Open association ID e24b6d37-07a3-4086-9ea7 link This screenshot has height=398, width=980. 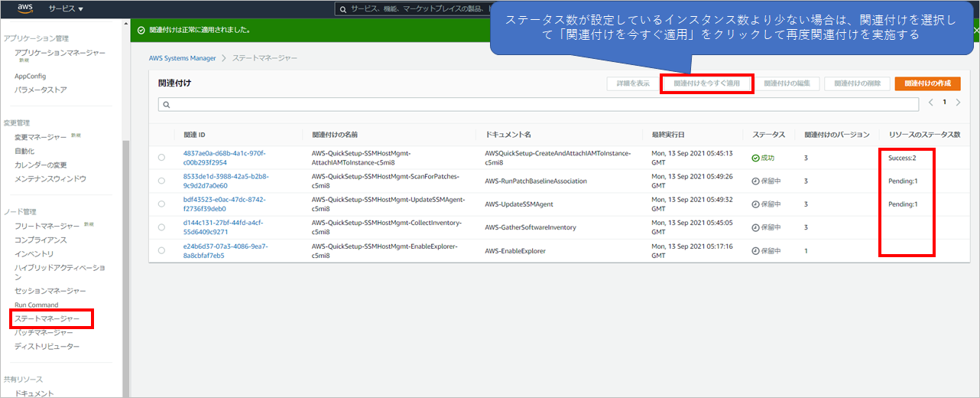(225, 250)
